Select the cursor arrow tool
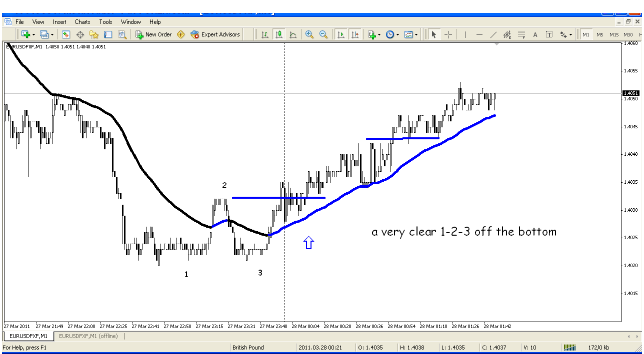 pyautogui.click(x=434, y=34)
